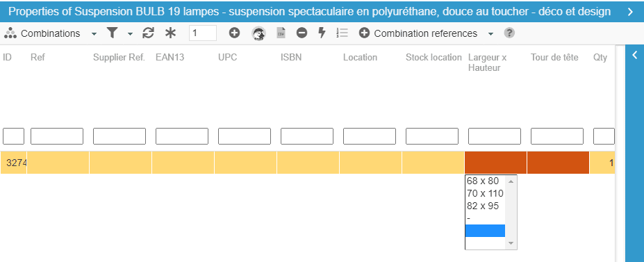
Task: Click the numbered list icon
Action: click(x=342, y=33)
